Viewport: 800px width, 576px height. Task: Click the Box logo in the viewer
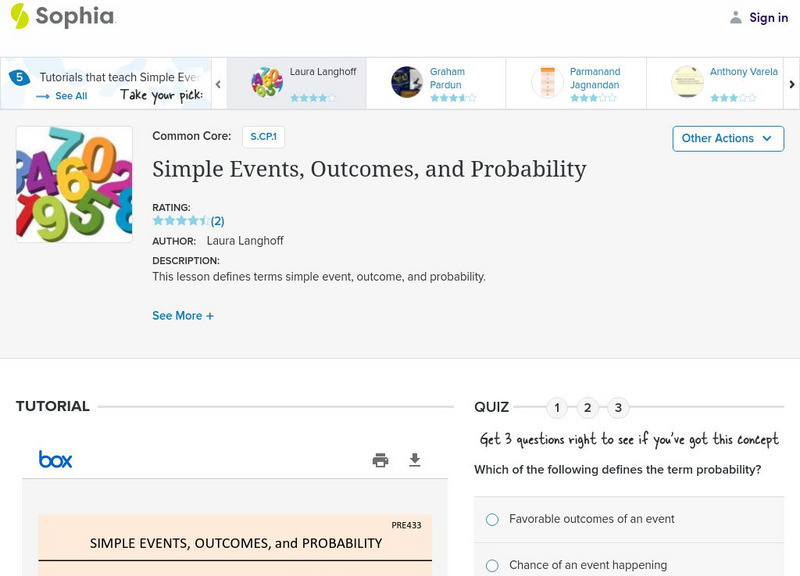coord(56,460)
